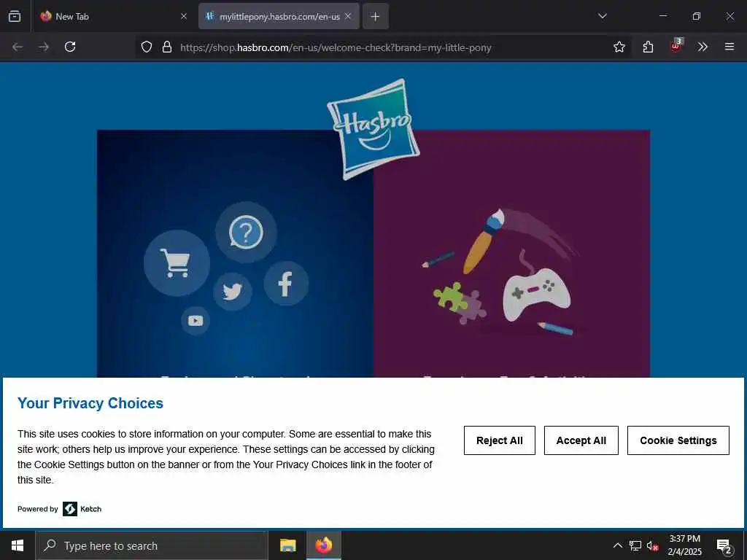Viewport: 747px width, 560px height.
Task: Open Firefox View tab list icon
Action: pyautogui.click(x=15, y=16)
